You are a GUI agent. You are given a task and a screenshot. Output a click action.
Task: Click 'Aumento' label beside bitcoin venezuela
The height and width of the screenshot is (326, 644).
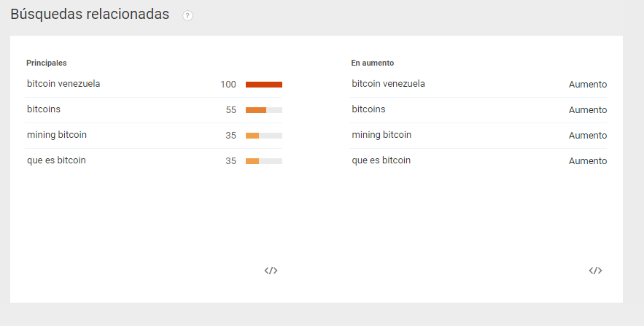[x=588, y=85]
